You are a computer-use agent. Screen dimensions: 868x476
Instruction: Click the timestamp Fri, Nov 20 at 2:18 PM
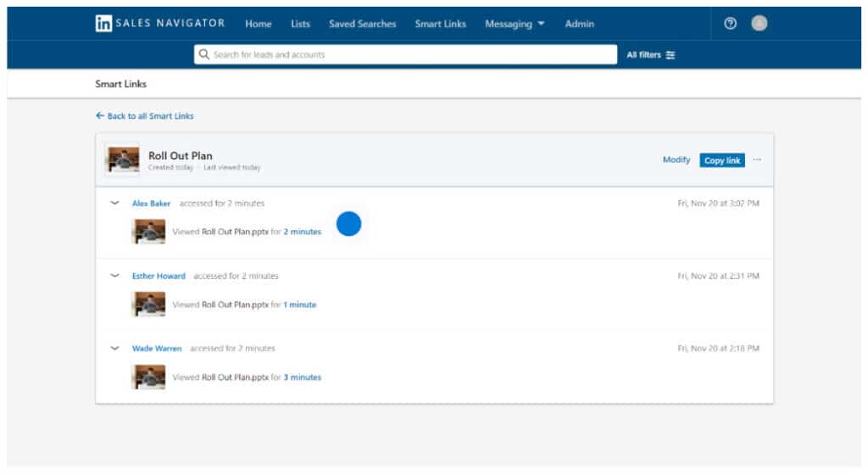click(x=719, y=349)
